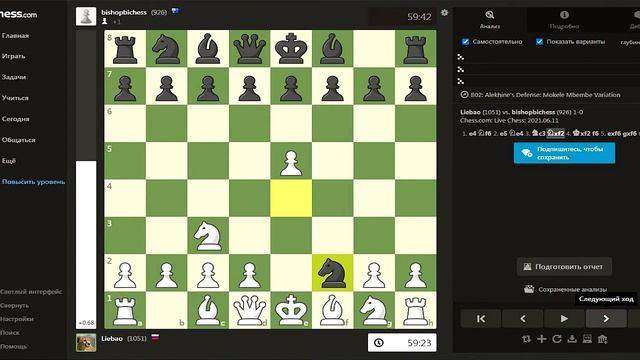This screenshot has height=360, width=640.
Task: Open Учиться in the sidebar
Action: point(15,98)
